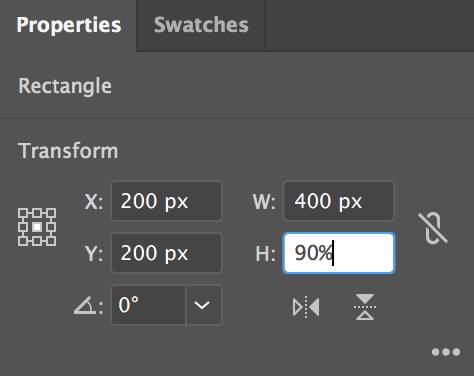Flip the rectangle horizontally
The image size is (474, 376).
pyautogui.click(x=306, y=307)
